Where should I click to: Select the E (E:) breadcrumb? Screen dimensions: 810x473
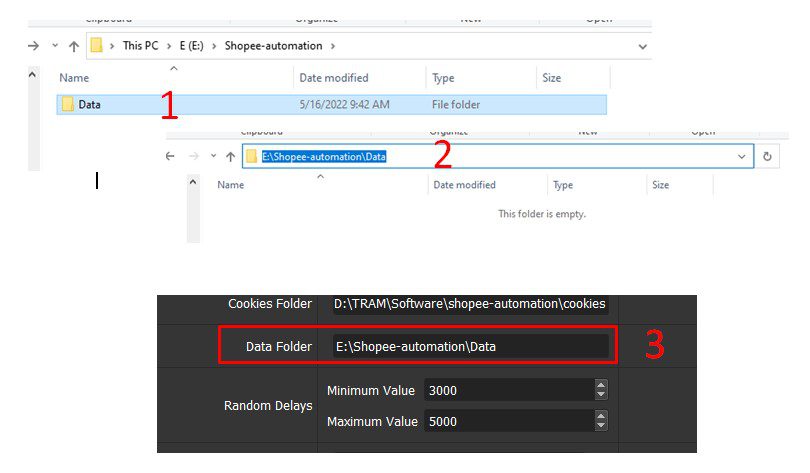(x=192, y=45)
